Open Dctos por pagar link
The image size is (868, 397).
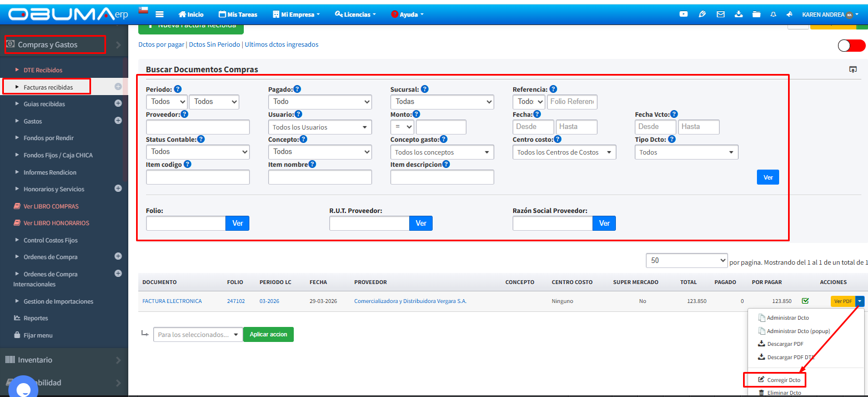(x=161, y=44)
